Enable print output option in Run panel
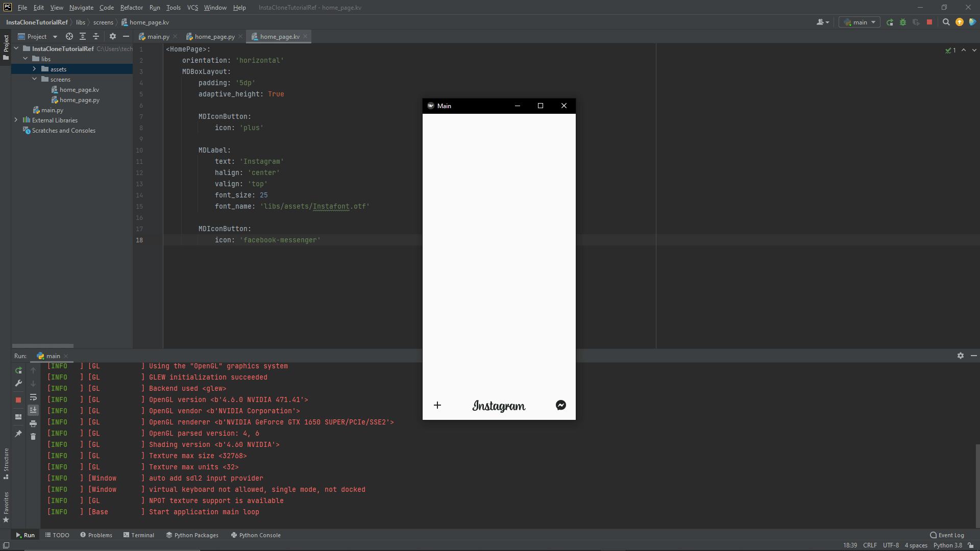Image resolution: width=980 pixels, height=551 pixels. click(33, 423)
